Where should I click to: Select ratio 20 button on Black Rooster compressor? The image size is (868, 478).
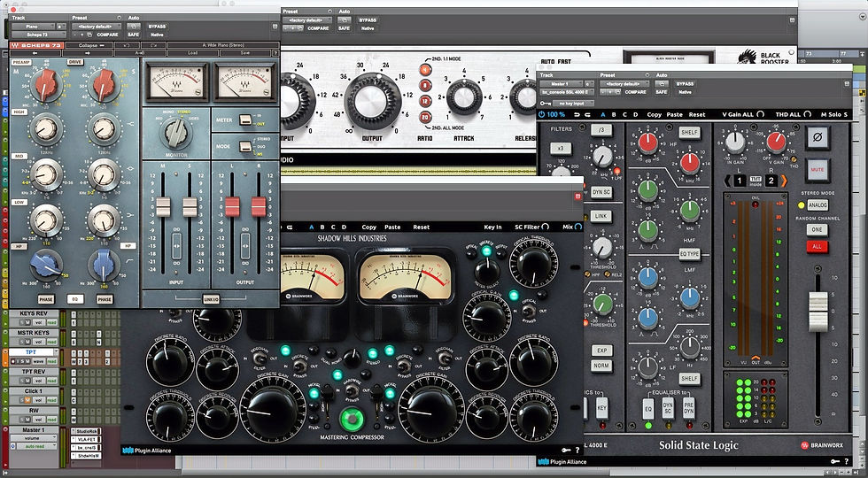(425, 117)
